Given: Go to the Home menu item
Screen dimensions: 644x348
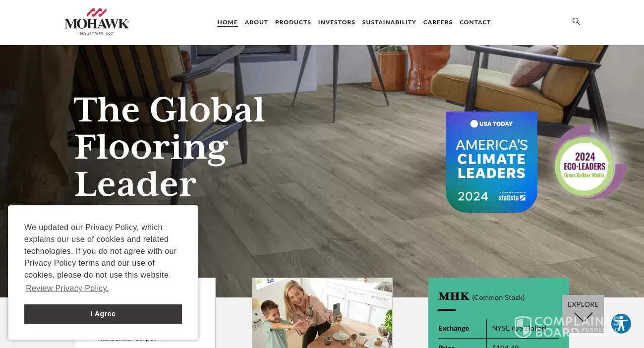Looking at the screenshot, I should (228, 22).
